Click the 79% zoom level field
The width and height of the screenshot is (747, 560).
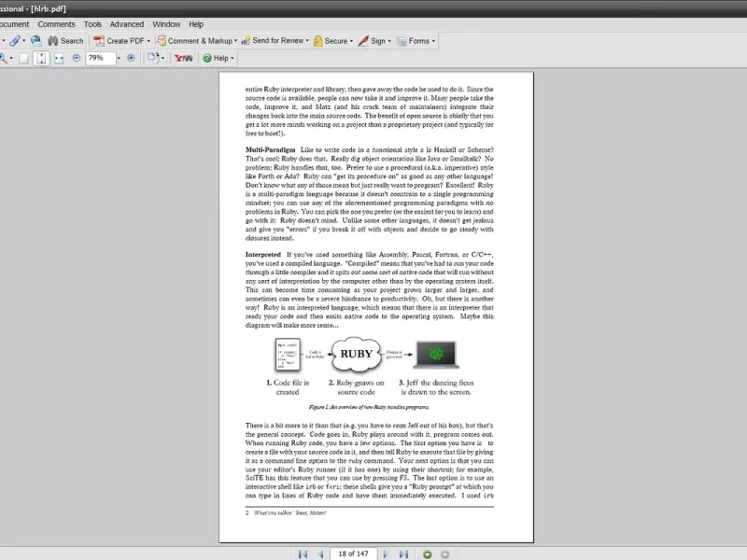[101, 58]
